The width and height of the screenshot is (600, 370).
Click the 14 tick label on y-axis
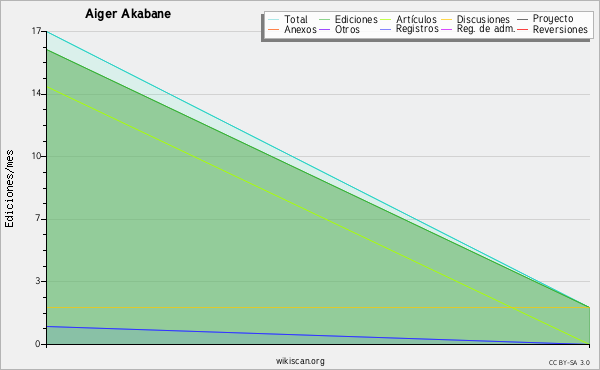(36, 93)
